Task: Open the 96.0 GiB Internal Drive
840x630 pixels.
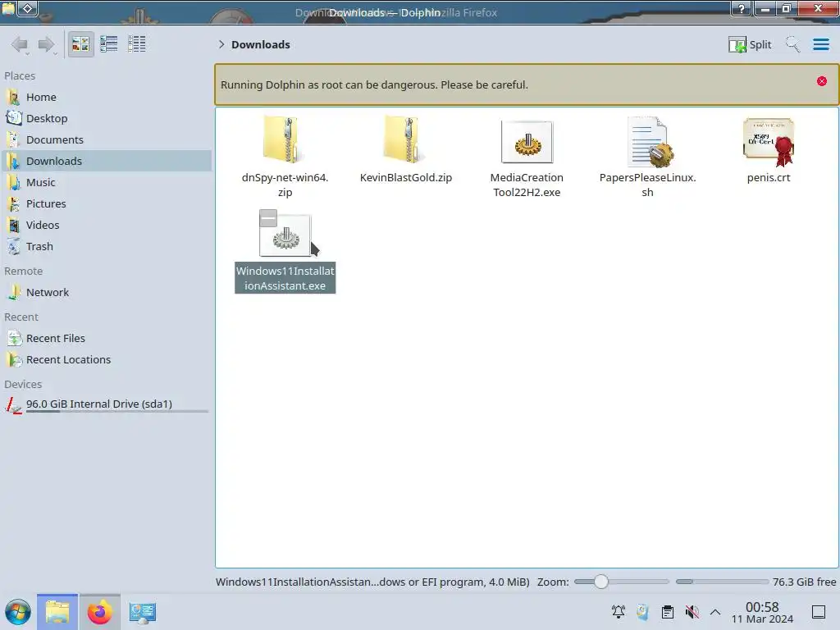Action: click(x=106, y=404)
